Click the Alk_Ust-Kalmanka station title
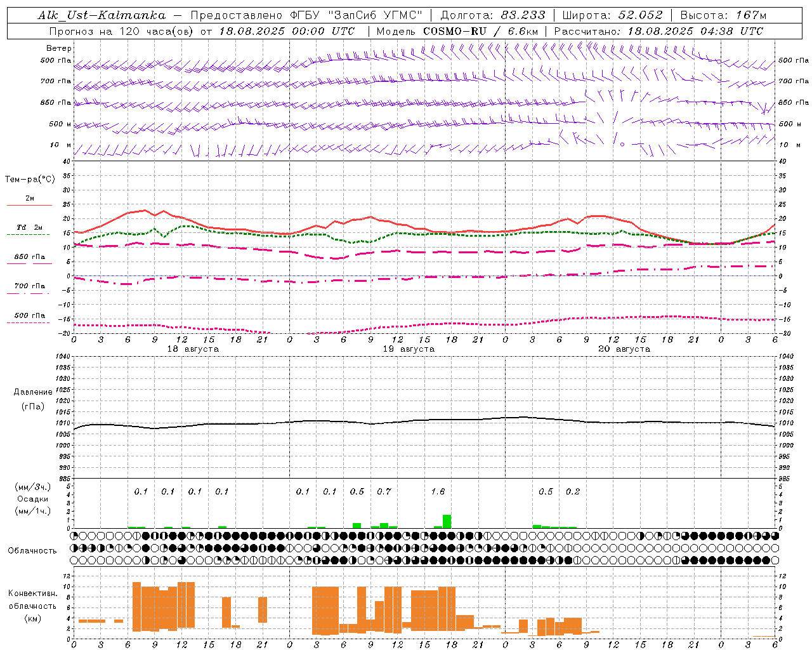 click(x=101, y=15)
